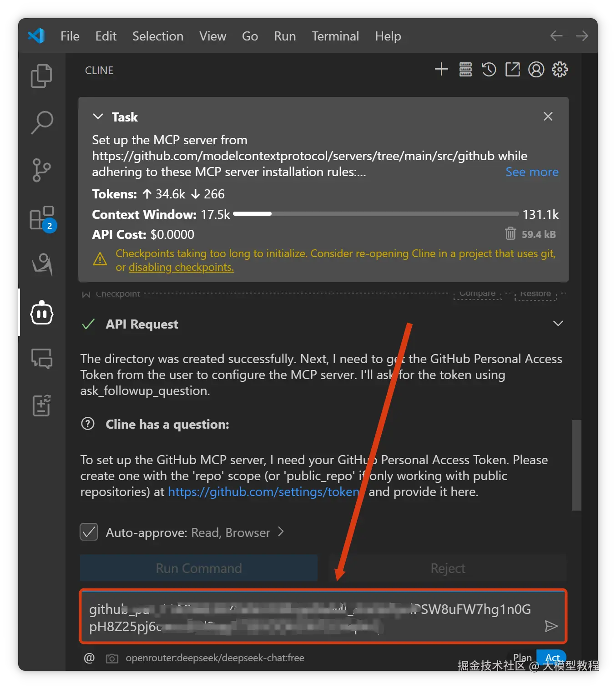Click See more in task description

(x=532, y=172)
